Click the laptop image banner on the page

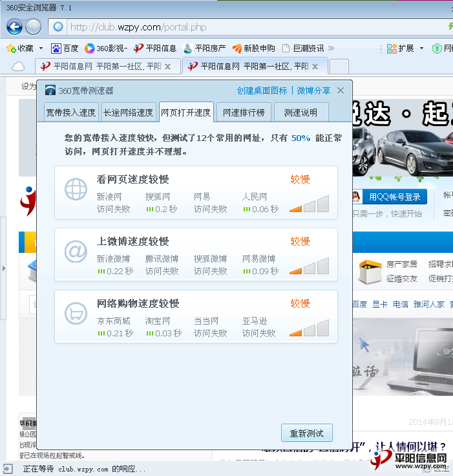click(403, 357)
